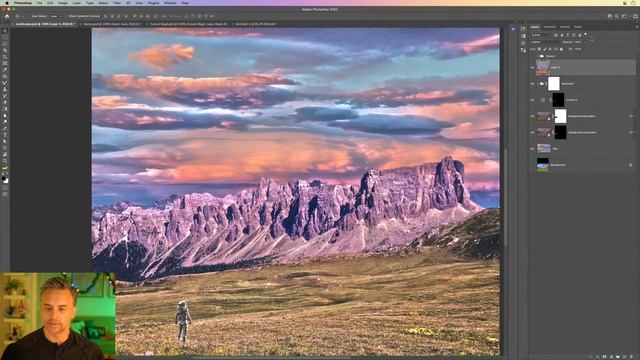Toggle Quick Mask mode icon
This screenshot has width=640, height=360.
tap(5, 188)
